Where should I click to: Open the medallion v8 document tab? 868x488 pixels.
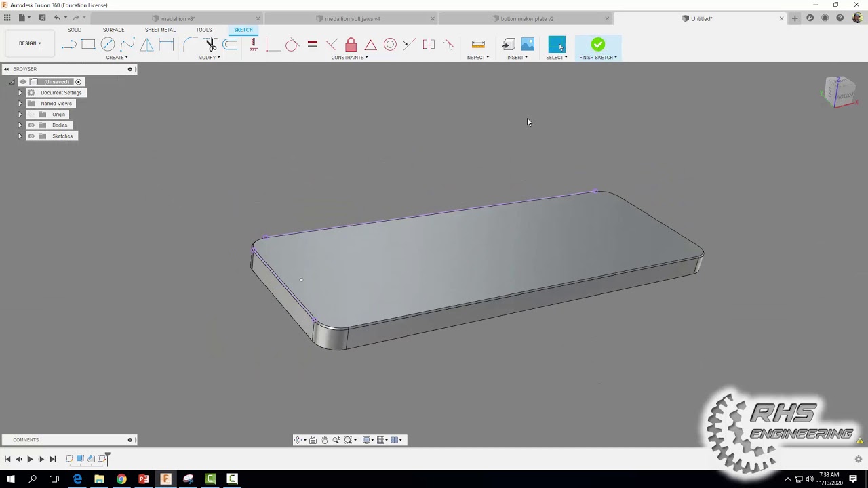(x=176, y=19)
